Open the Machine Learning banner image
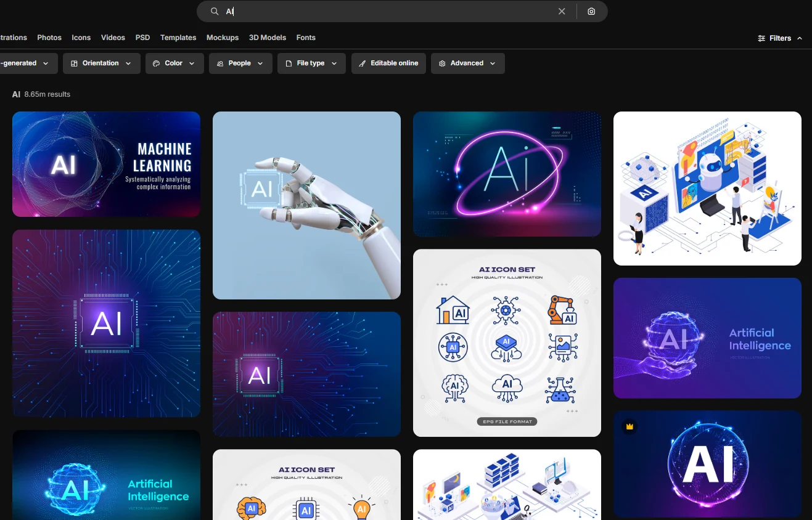Viewport: 812px width, 520px height. (x=106, y=165)
